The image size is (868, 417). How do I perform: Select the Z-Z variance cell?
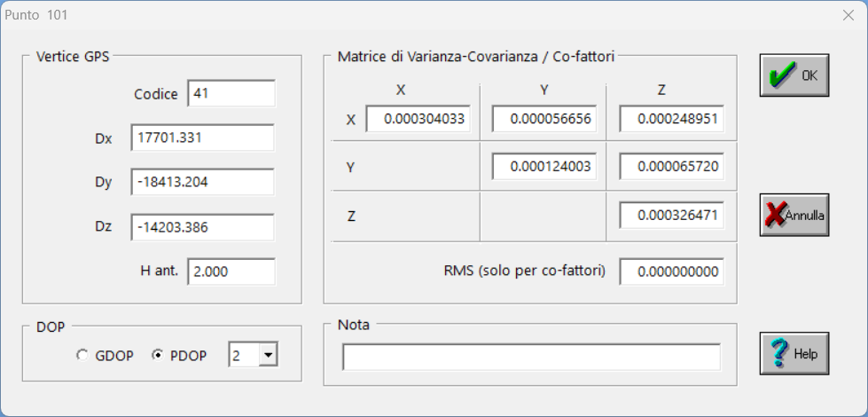(x=671, y=215)
